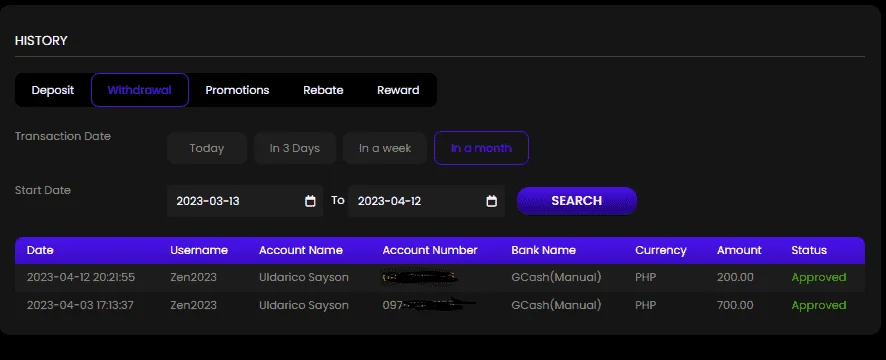Click the 200.00 amount cell

pyautogui.click(x=735, y=277)
